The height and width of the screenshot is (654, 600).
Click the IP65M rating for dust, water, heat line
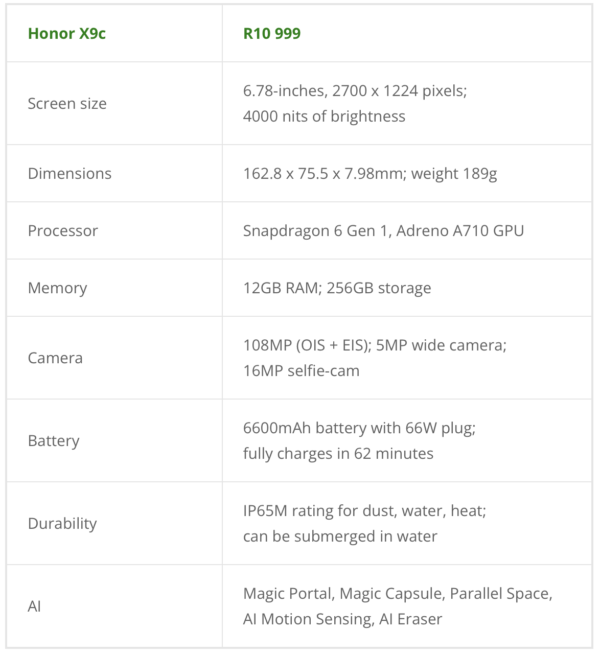[x=364, y=510]
